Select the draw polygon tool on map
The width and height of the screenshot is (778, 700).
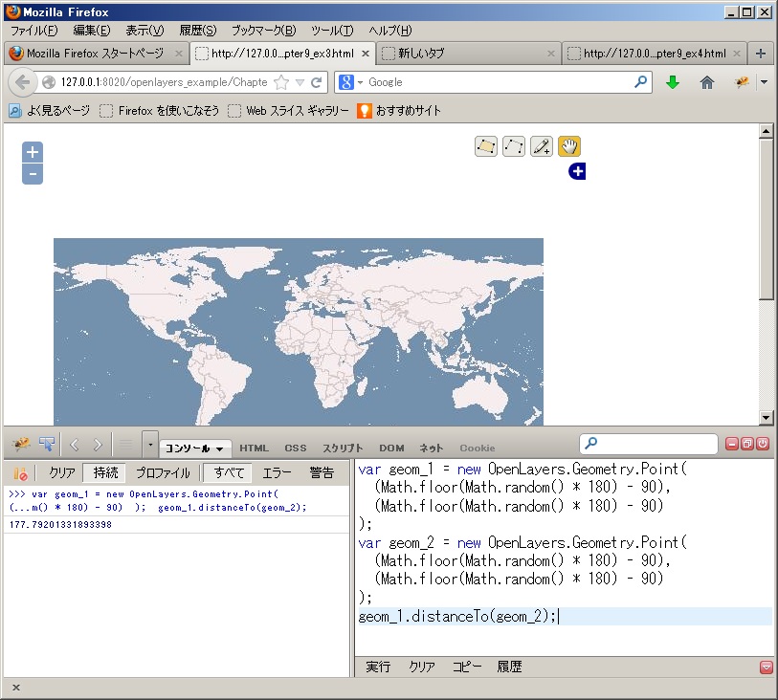coord(486,146)
